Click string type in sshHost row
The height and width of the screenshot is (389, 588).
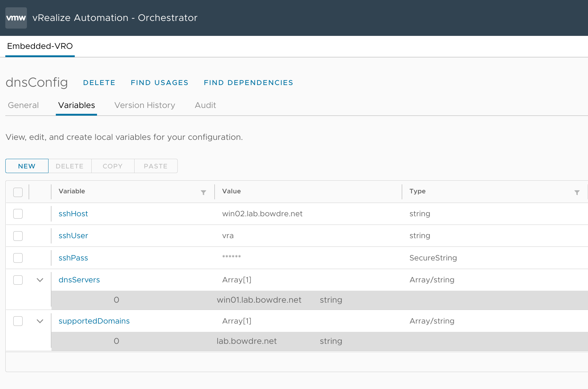[x=420, y=214]
